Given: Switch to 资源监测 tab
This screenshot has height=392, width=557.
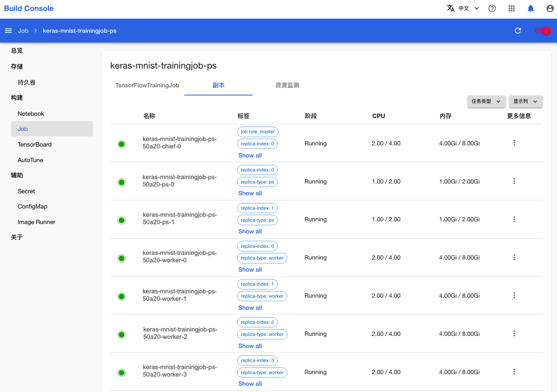Looking at the screenshot, I should pos(287,85).
